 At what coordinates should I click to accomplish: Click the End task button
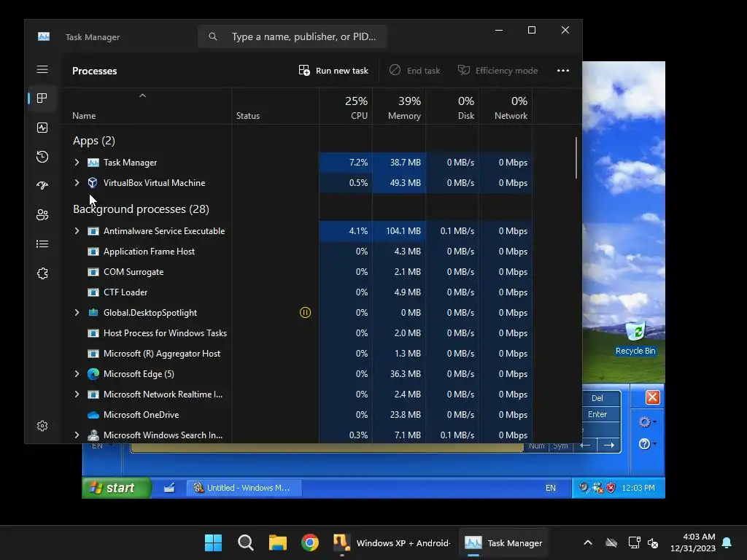(x=414, y=71)
